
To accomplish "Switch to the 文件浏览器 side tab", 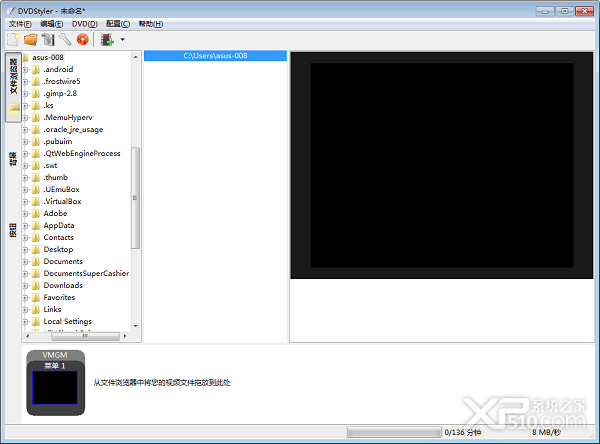I will [x=13, y=87].
